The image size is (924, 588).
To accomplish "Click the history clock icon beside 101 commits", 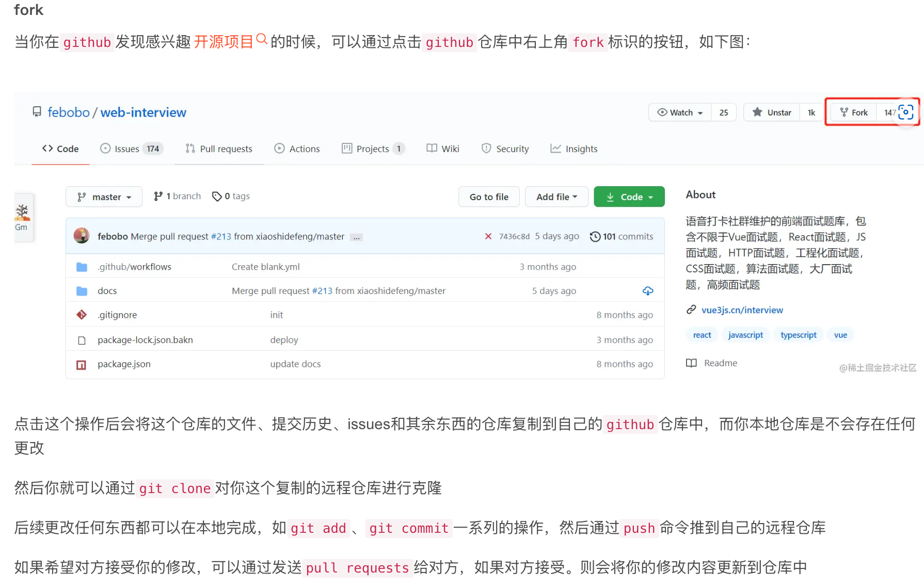I will (x=595, y=236).
